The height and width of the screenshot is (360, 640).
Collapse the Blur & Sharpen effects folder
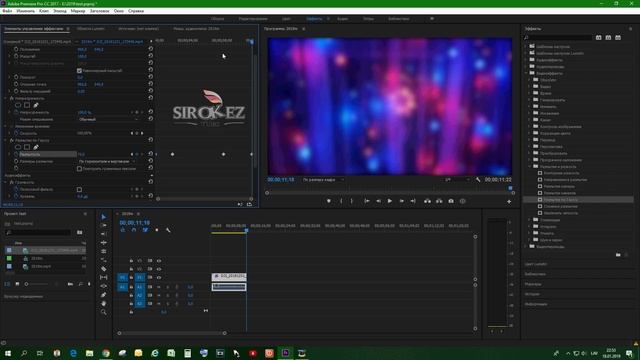point(530,167)
